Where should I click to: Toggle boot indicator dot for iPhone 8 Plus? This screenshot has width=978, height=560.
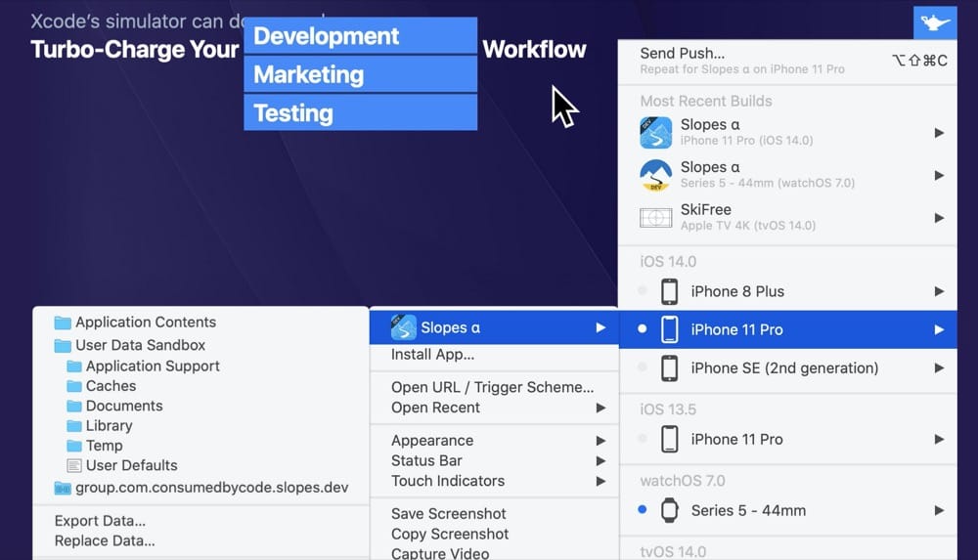click(x=643, y=290)
